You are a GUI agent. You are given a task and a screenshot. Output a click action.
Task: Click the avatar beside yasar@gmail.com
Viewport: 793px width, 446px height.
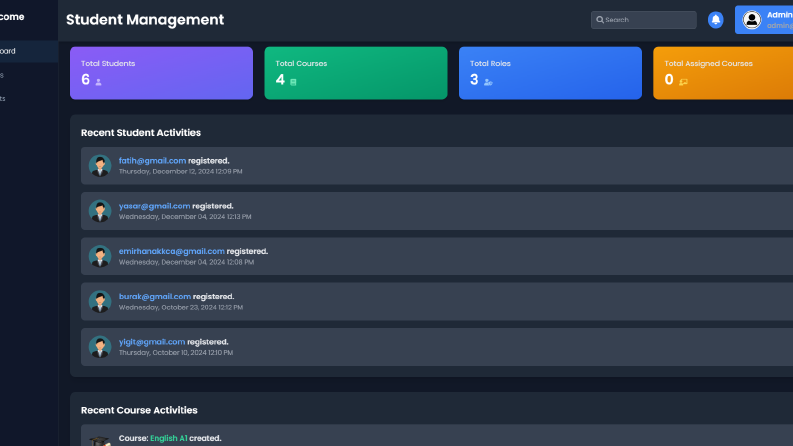click(x=100, y=211)
